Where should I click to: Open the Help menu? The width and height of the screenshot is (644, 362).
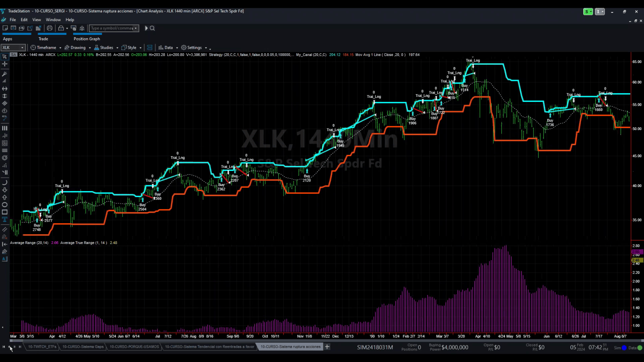coord(70,20)
